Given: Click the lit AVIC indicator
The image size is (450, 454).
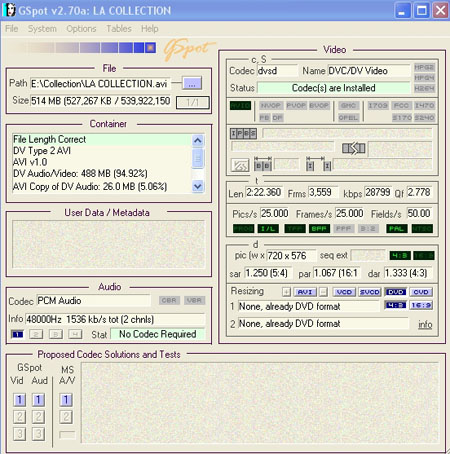Looking at the screenshot, I should point(240,106).
